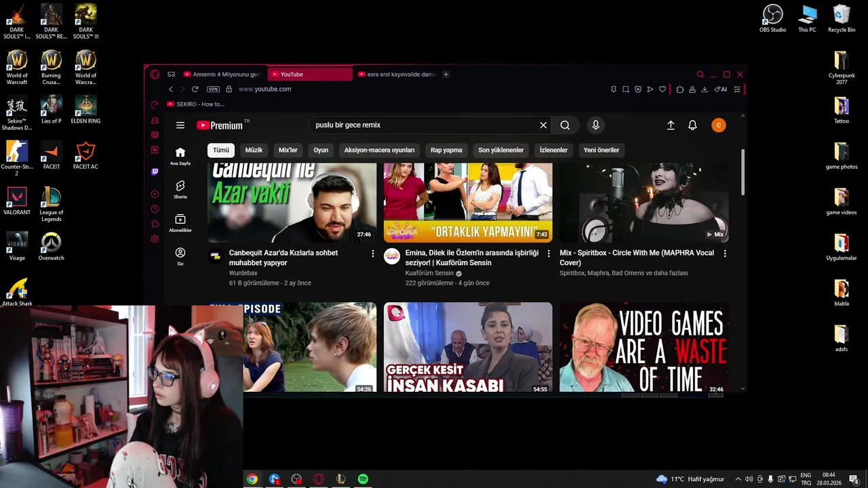Open 'SEKIRO - How to...' bookmark
This screenshot has width=868, height=488.
click(x=196, y=104)
